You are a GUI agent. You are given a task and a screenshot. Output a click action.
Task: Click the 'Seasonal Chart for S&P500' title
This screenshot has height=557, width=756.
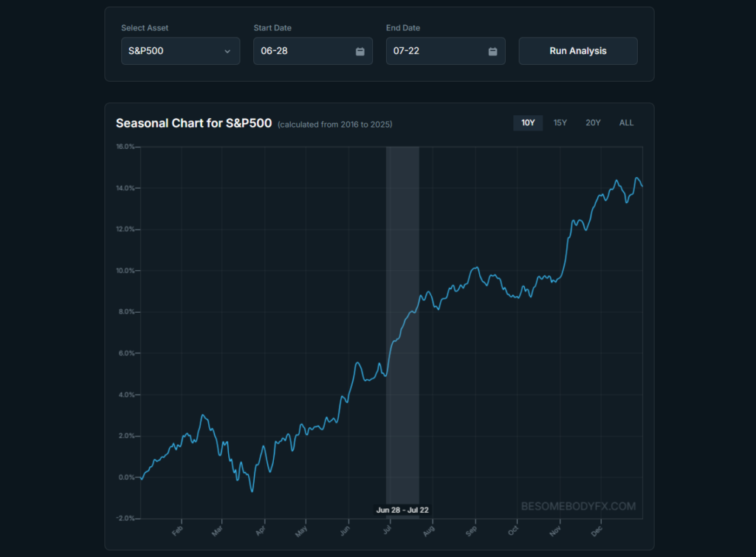point(193,123)
